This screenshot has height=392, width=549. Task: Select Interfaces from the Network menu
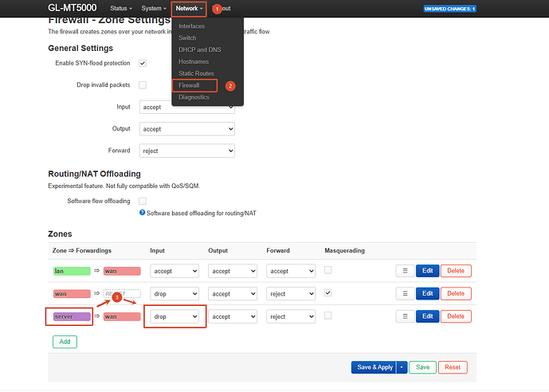point(191,26)
